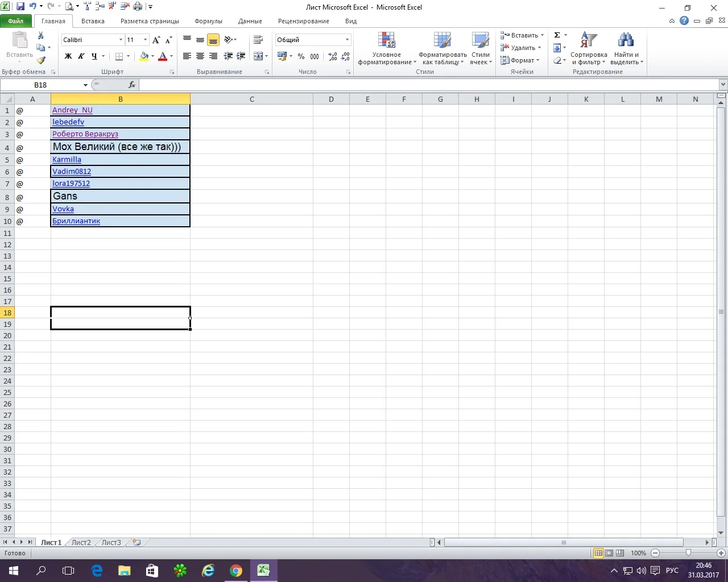The width and height of the screenshot is (728, 582).
Task: Open Conditional Formatting (Условное форматирование)
Action: 387,49
